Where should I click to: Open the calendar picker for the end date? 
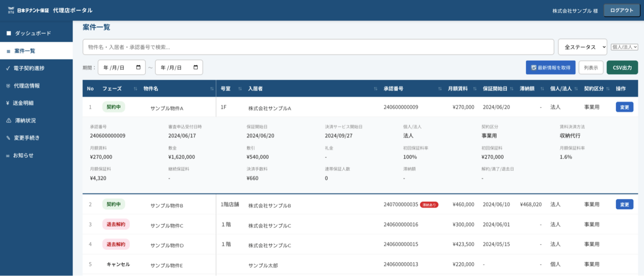click(196, 67)
